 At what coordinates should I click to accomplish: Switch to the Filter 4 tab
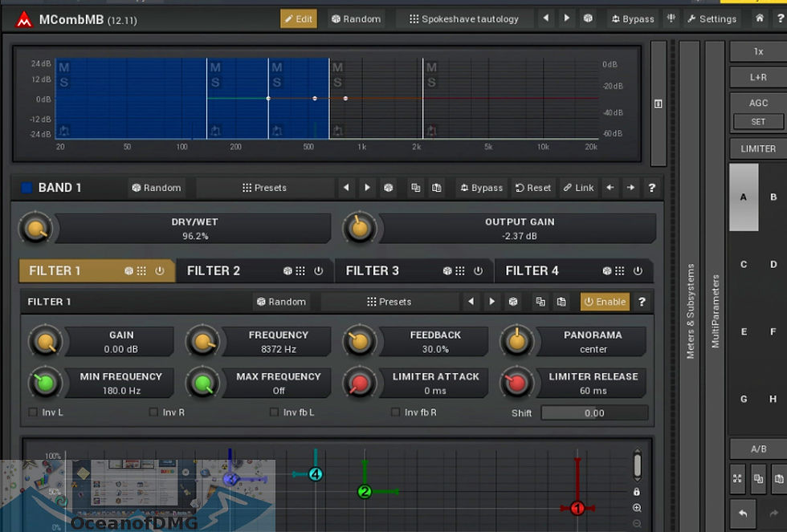tap(573, 270)
